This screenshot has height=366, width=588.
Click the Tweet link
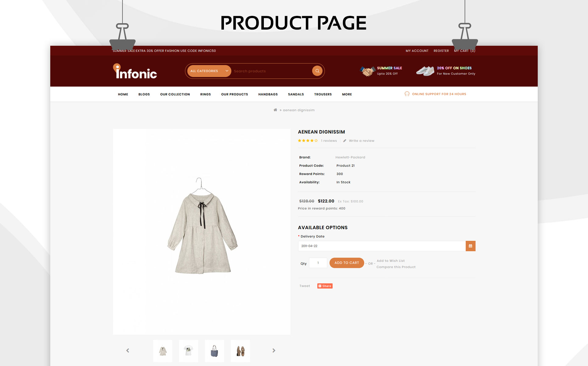(305, 286)
